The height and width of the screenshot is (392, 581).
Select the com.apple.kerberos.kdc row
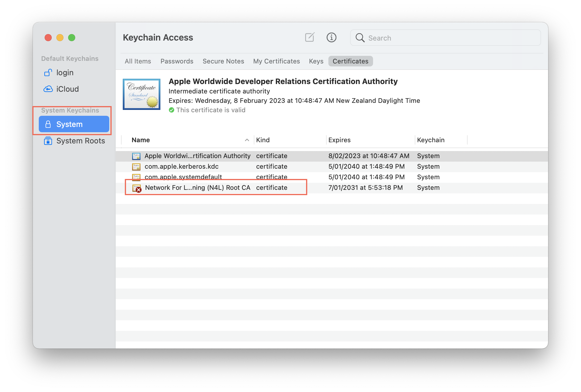(332, 167)
